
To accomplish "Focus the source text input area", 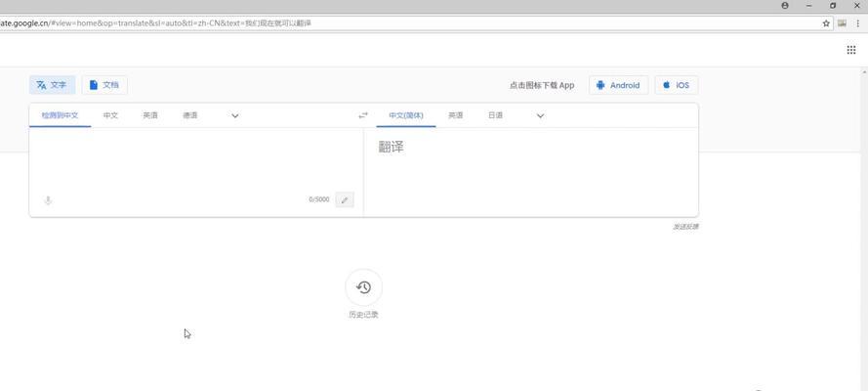I will point(196,159).
